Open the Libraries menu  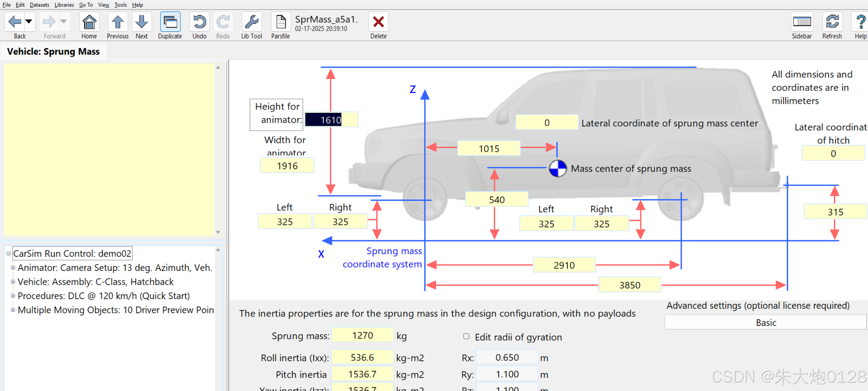pyautogui.click(x=64, y=5)
